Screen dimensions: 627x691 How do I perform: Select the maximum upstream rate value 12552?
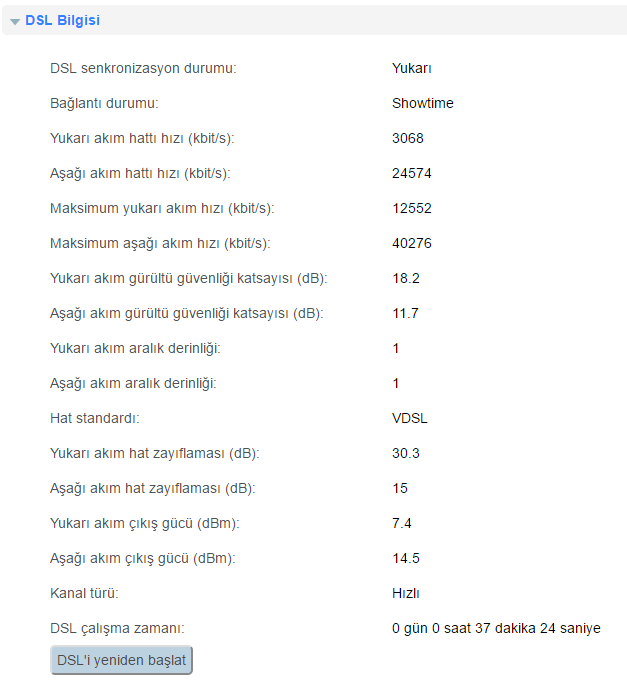point(412,208)
